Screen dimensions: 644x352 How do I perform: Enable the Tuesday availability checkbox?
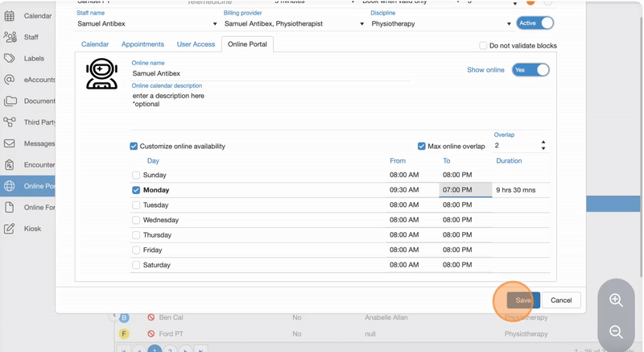136,205
